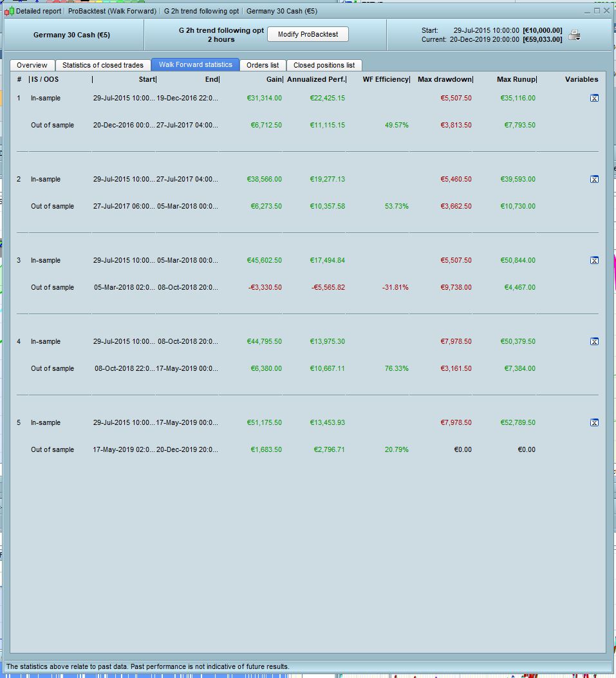Maximize the Detailed report window
The height and width of the screenshot is (678, 616).
597,11
